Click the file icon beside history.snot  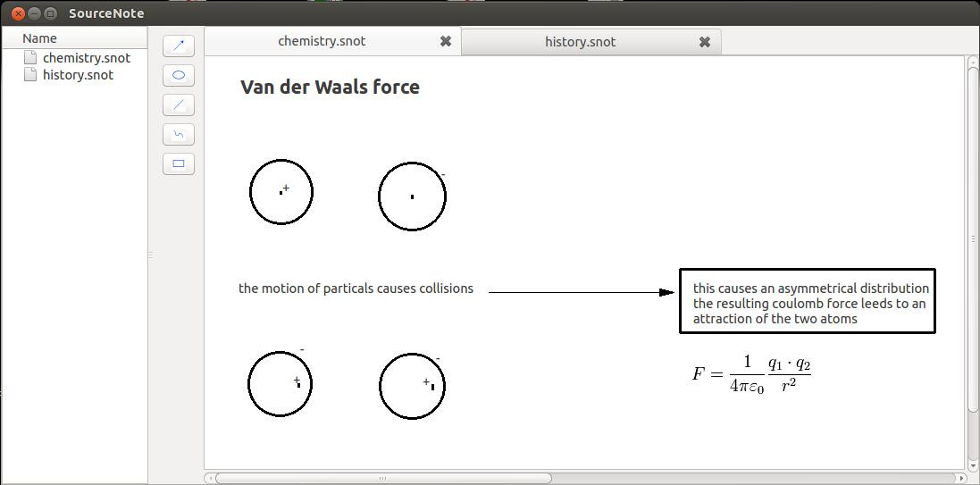pos(30,74)
